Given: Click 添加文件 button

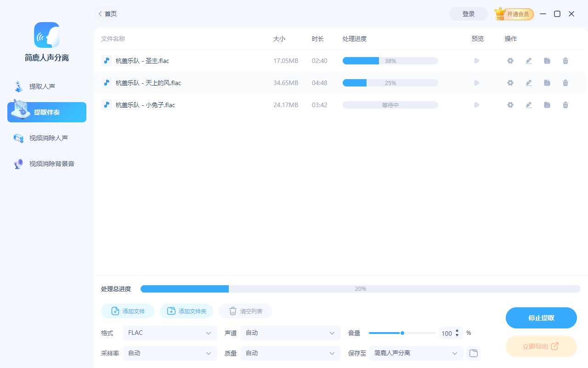Looking at the screenshot, I should pyautogui.click(x=128, y=311).
